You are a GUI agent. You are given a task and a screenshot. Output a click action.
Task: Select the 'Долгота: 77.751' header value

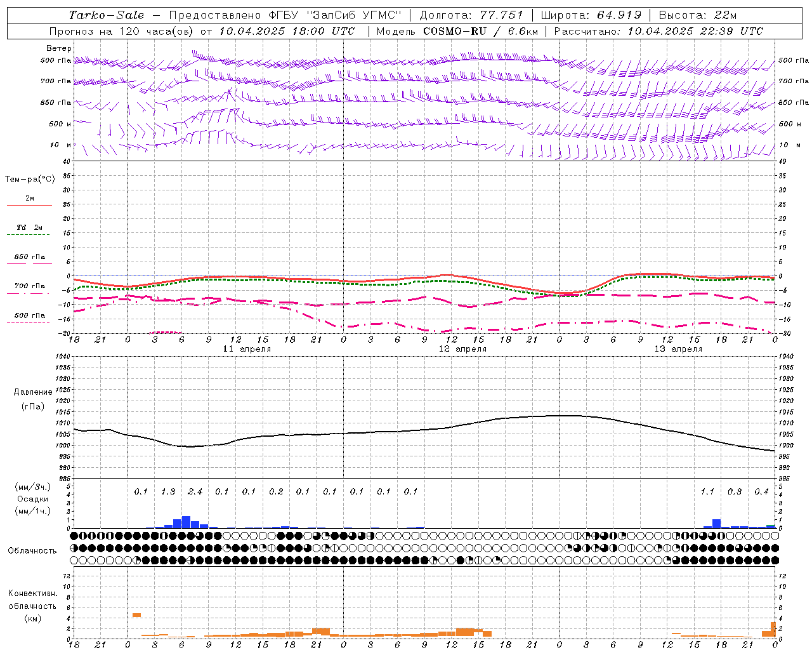coord(471,15)
